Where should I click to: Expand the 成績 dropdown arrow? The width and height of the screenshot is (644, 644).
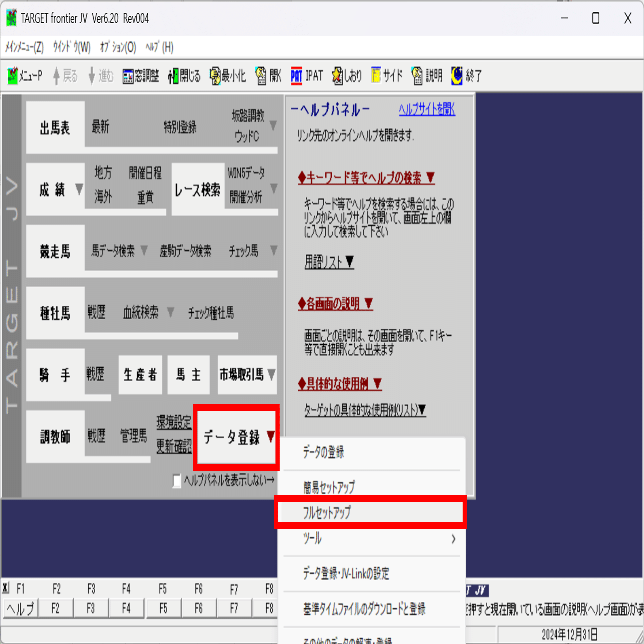79,189
